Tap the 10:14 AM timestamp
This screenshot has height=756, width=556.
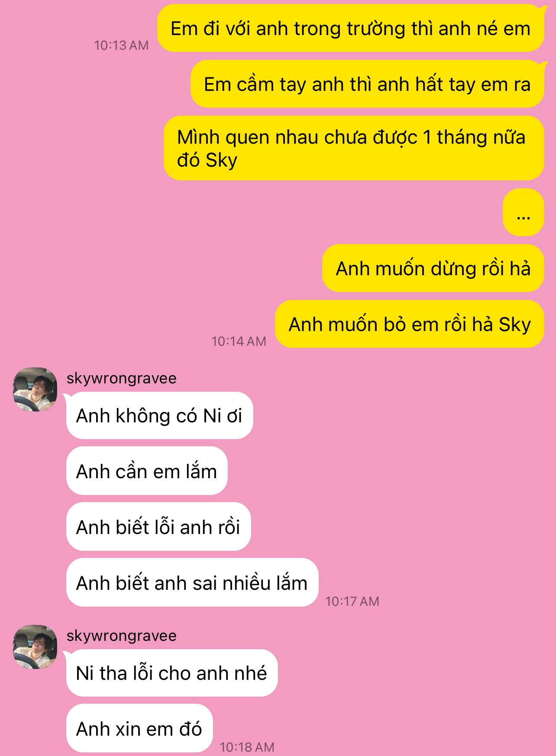point(239,341)
